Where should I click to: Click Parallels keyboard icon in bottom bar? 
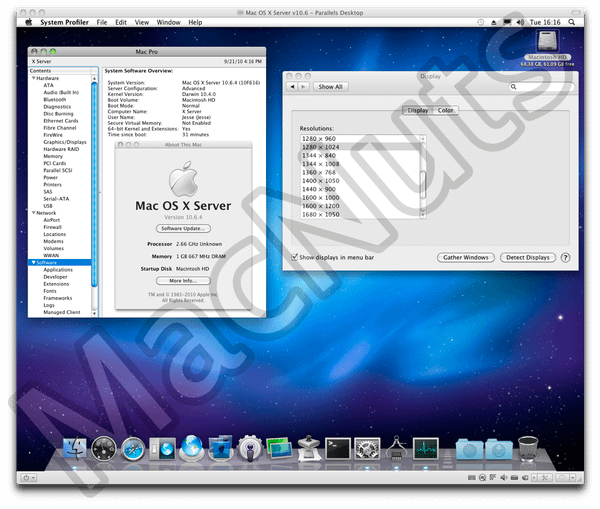[472, 477]
